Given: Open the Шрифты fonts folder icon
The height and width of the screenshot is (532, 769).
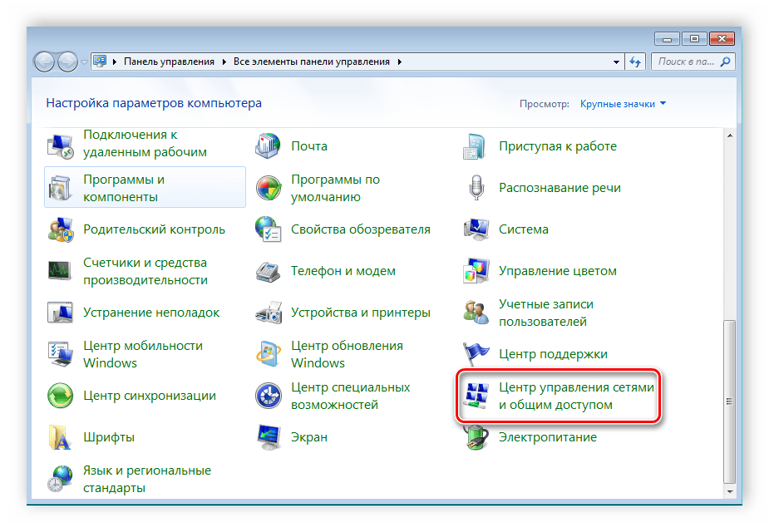Looking at the screenshot, I should click(61, 437).
